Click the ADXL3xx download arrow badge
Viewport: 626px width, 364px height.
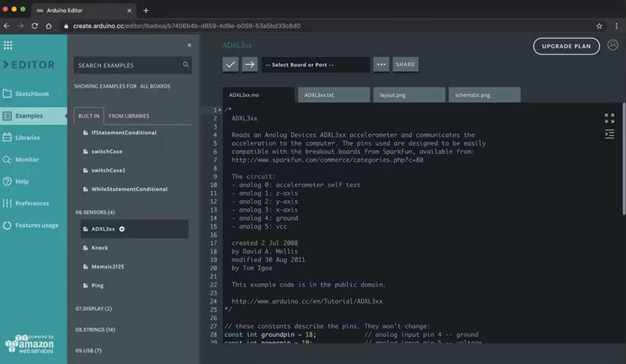click(x=122, y=229)
